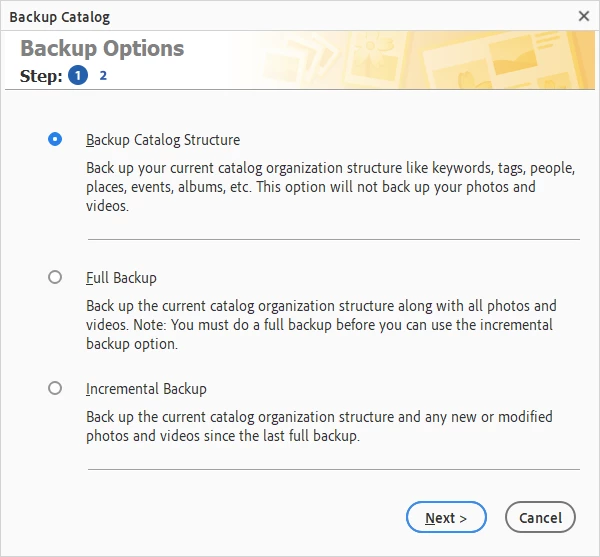Click the separator line below catalog structure description
The height and width of the screenshot is (557, 600).
coord(333,240)
